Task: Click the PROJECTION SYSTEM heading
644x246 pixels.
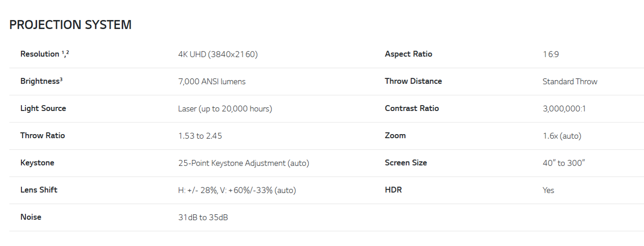Action: coord(70,25)
